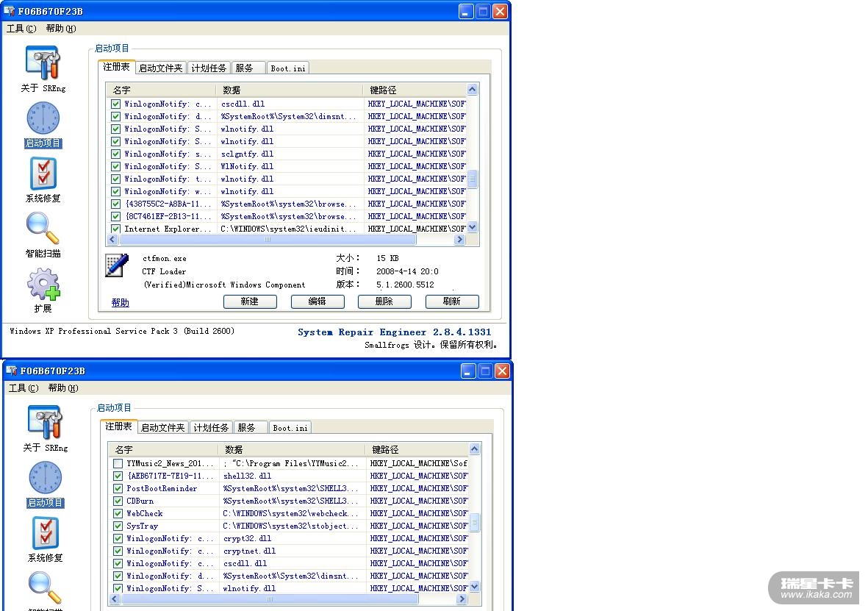Click left arrow of top horizontal scrollbar
The height and width of the screenshot is (611, 868).
112,240
